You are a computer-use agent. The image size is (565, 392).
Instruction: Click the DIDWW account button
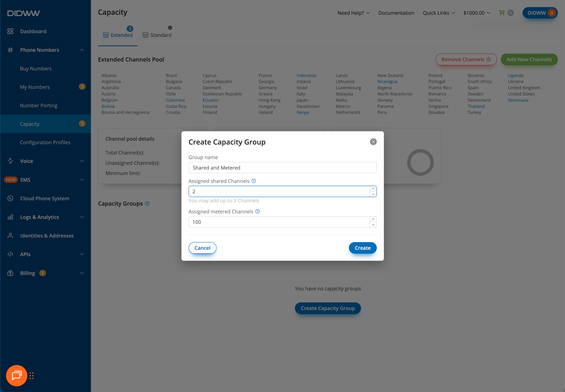pyautogui.click(x=540, y=13)
